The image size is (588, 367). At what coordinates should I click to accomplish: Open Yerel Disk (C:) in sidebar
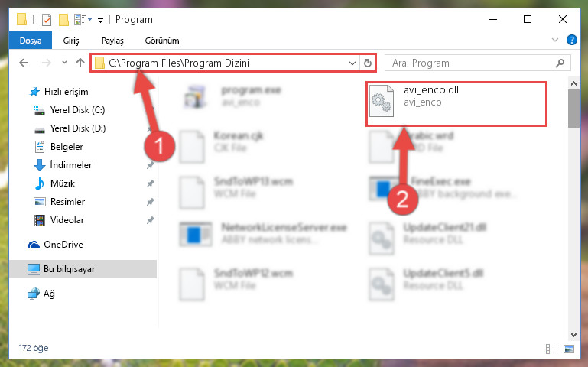pos(78,110)
